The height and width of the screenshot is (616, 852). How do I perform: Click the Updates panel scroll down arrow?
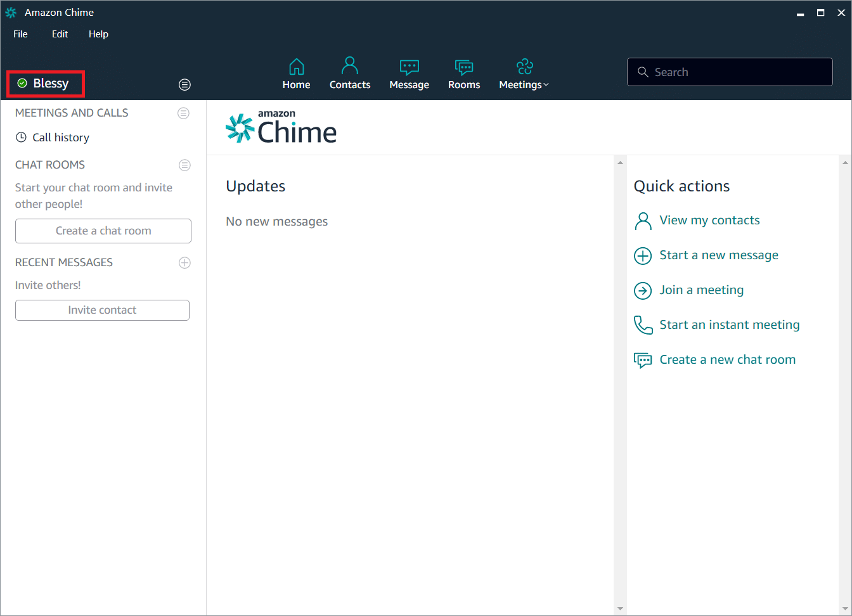tap(620, 609)
